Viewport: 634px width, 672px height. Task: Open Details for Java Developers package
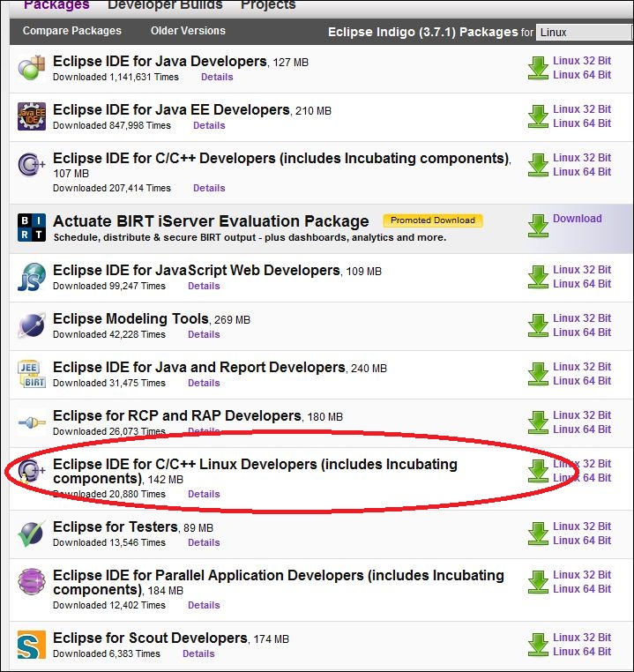tap(217, 77)
